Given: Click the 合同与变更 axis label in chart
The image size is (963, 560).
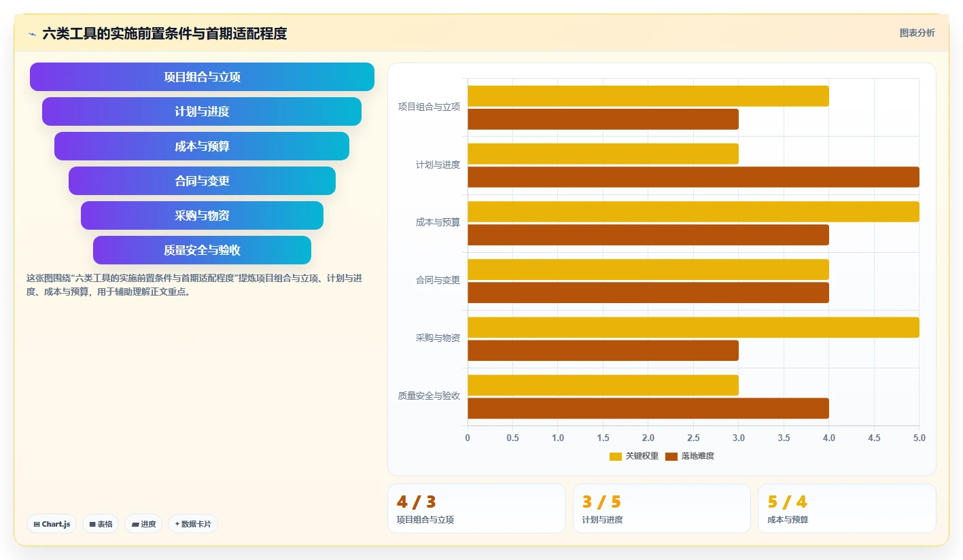Looking at the screenshot, I should pyautogui.click(x=438, y=280).
